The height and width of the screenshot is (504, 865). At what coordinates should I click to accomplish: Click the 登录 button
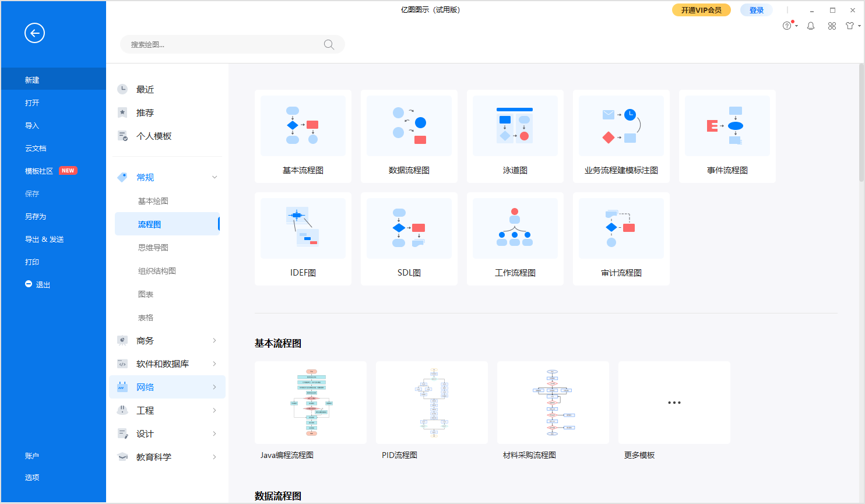coord(756,10)
